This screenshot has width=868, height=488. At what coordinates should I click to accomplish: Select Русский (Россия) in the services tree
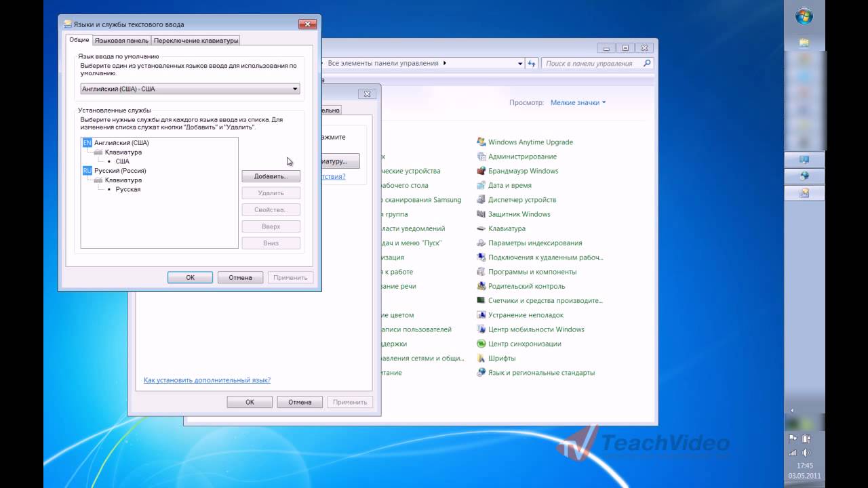click(120, 171)
